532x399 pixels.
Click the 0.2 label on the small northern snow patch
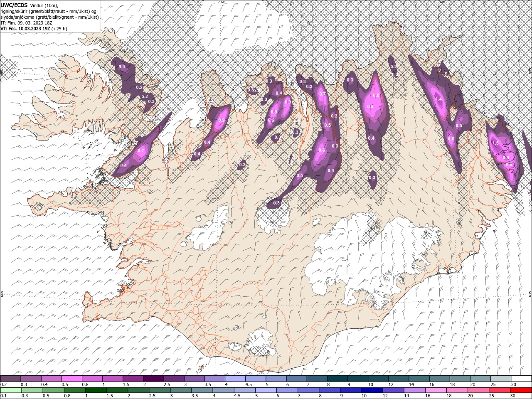coord(393,67)
